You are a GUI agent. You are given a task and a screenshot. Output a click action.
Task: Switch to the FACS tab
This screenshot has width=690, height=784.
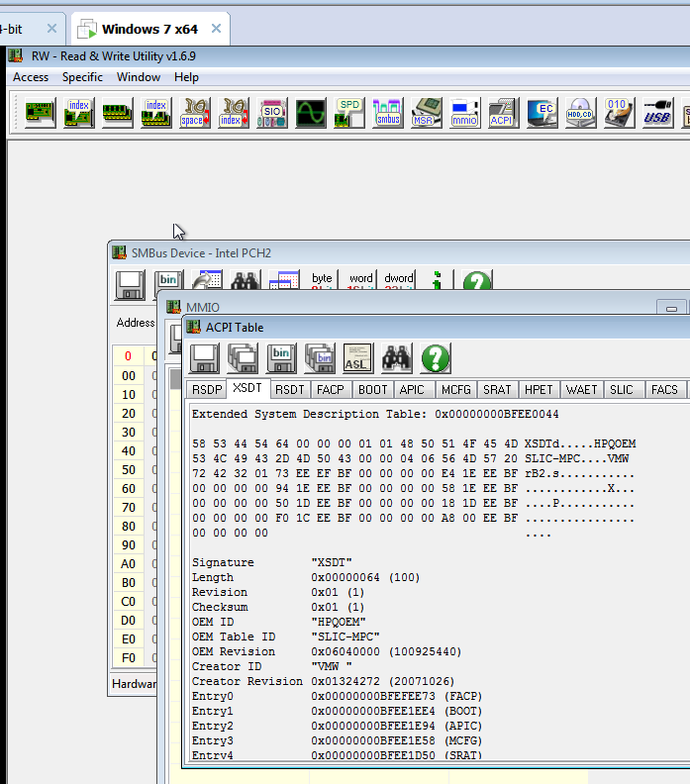tap(664, 389)
